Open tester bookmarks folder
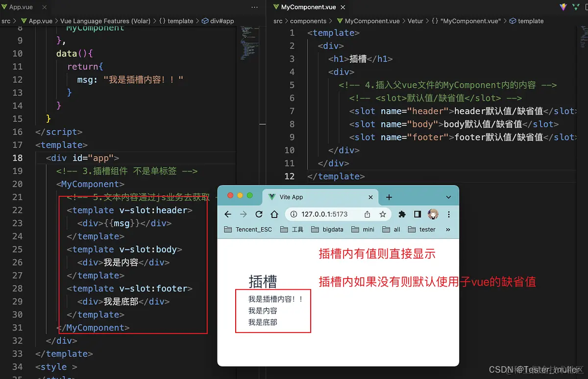The height and width of the screenshot is (379, 588). (x=421, y=229)
